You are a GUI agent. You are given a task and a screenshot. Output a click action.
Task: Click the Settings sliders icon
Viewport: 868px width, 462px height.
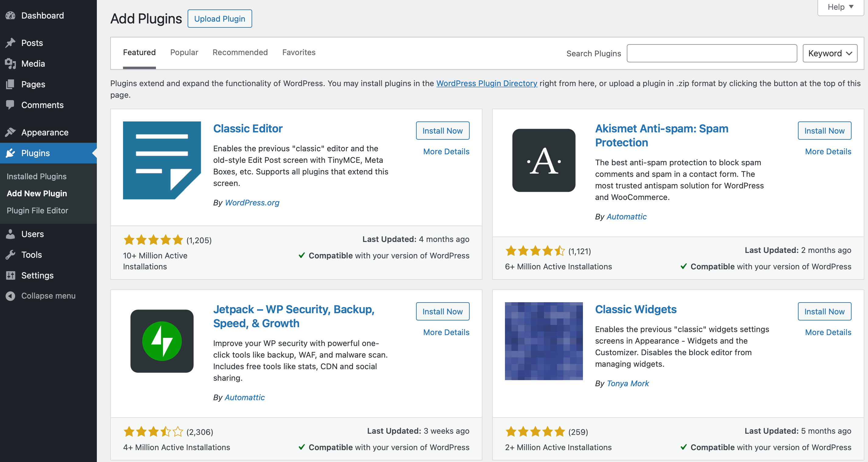pos(10,275)
